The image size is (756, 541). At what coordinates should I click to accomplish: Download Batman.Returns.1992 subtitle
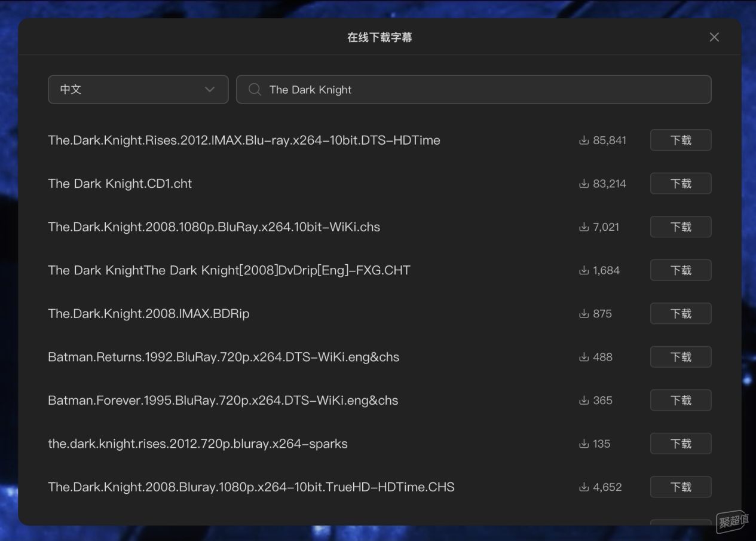pos(681,357)
